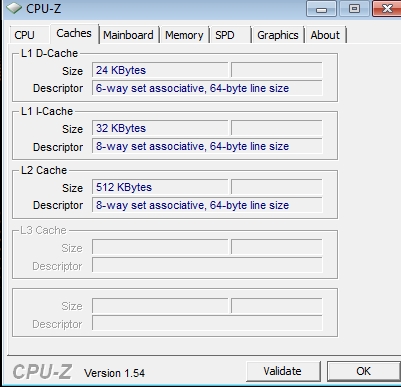Viewport: 401px width, 387px height.
Task: Click empty secondary L1 I-Cache size field
Action: (277, 128)
